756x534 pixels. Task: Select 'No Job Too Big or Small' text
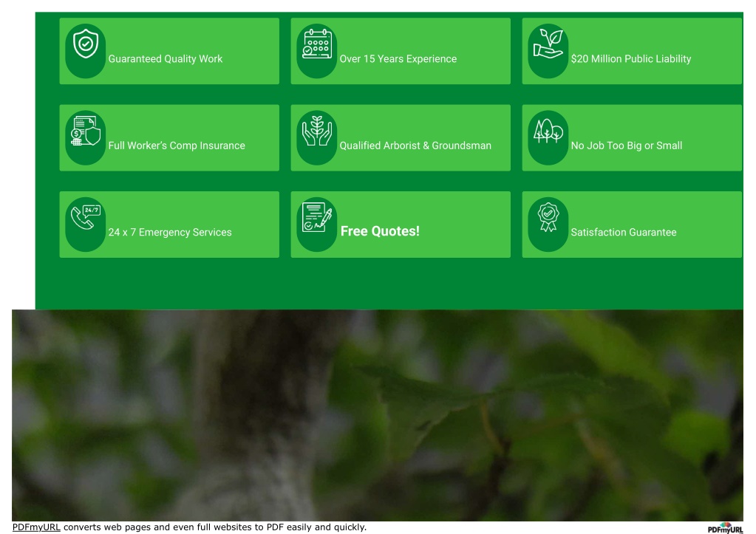tap(627, 146)
